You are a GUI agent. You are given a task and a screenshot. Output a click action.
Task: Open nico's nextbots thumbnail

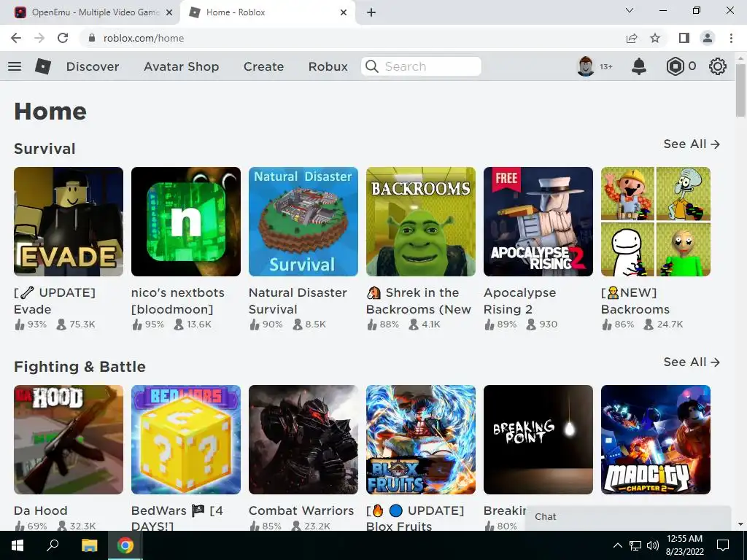186,222
